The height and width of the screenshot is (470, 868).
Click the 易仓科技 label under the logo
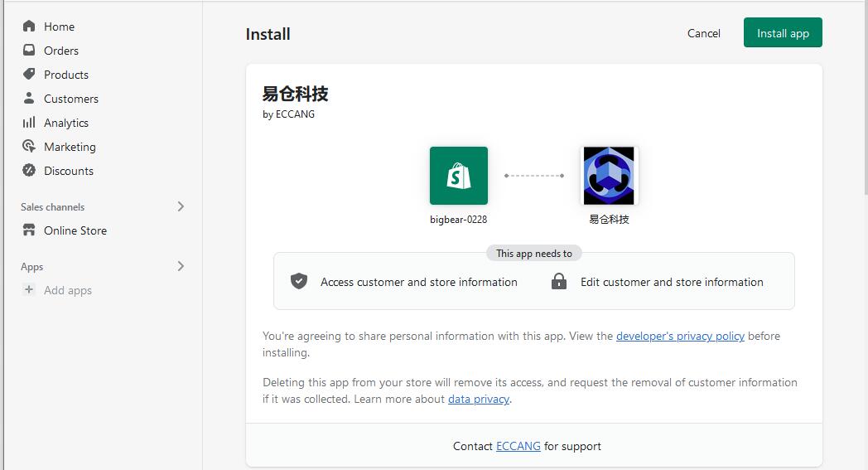(x=609, y=220)
